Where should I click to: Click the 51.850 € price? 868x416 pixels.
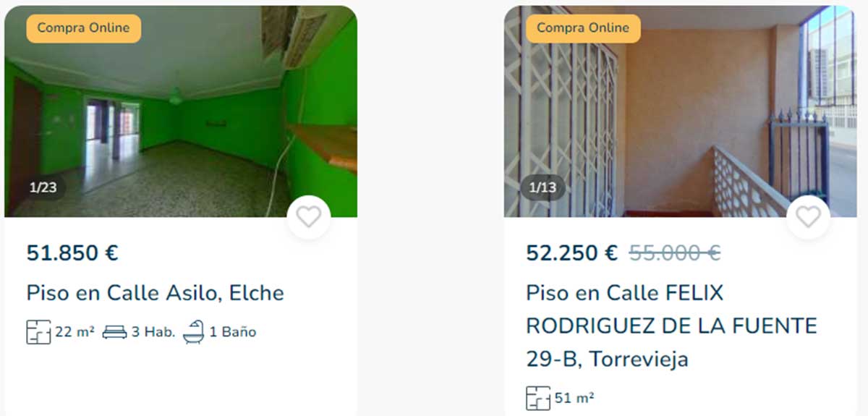coord(72,253)
